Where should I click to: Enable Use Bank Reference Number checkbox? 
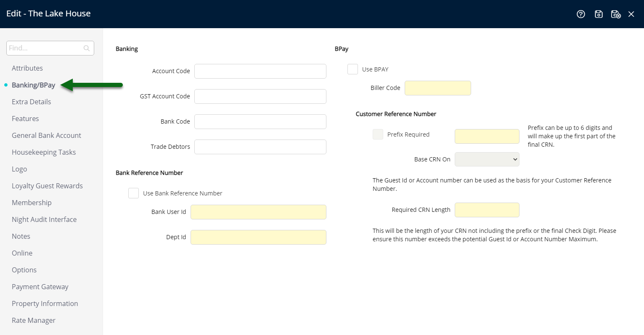134,193
